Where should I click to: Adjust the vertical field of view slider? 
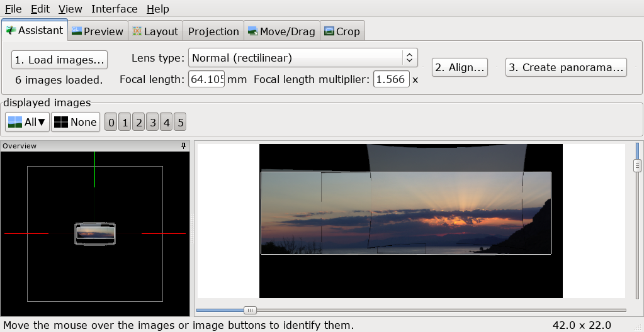(x=638, y=166)
